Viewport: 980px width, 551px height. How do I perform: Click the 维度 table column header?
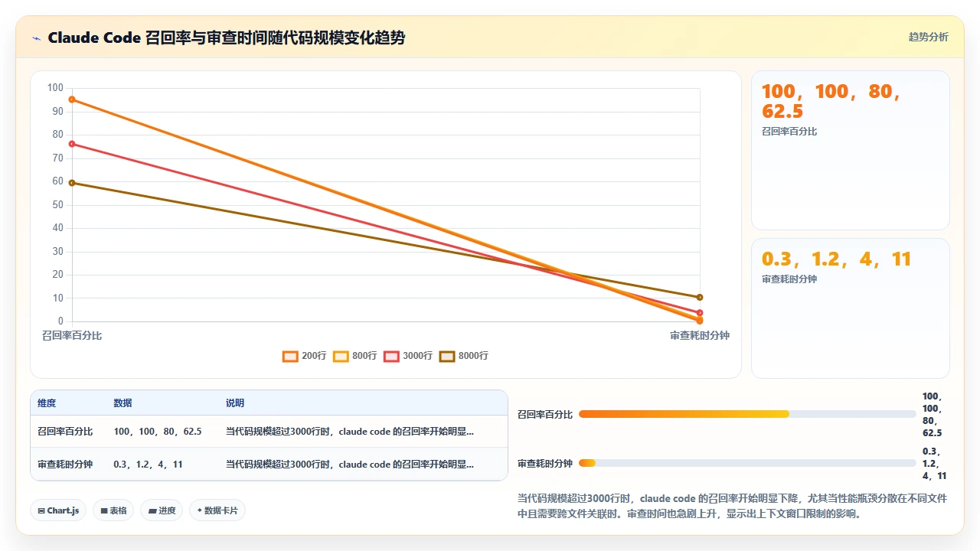(x=47, y=403)
